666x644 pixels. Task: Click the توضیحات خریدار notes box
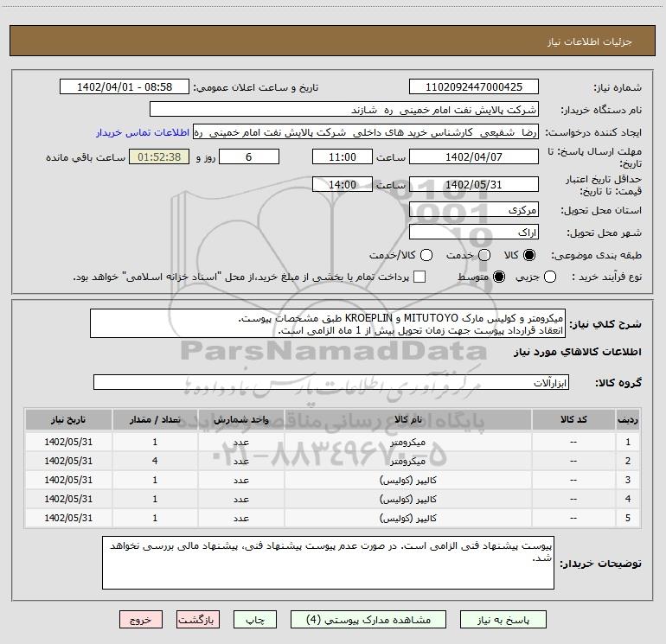point(328,563)
